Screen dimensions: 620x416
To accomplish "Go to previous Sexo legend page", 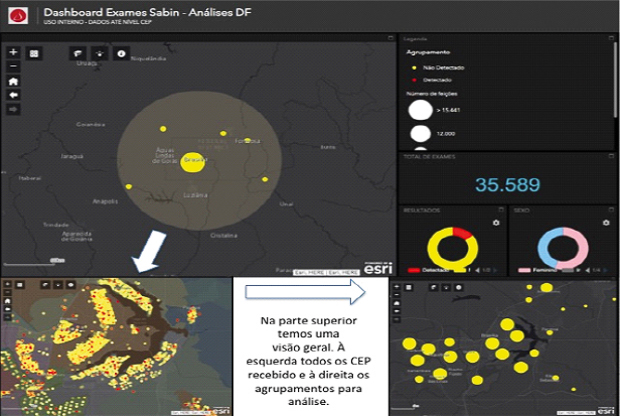I will tap(588, 270).
